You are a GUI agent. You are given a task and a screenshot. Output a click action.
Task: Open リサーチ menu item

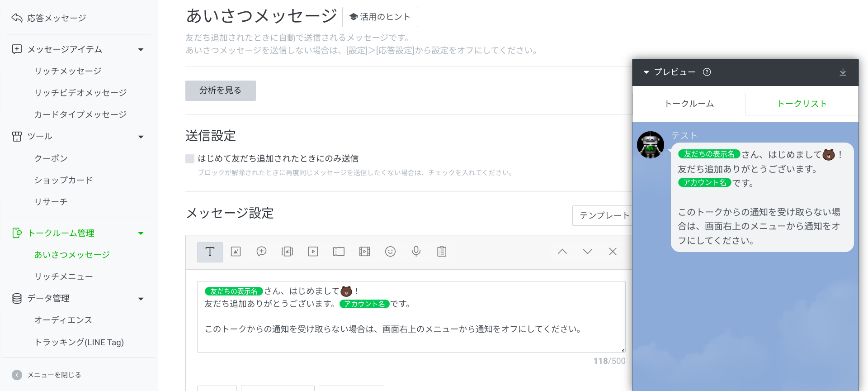[51, 202]
